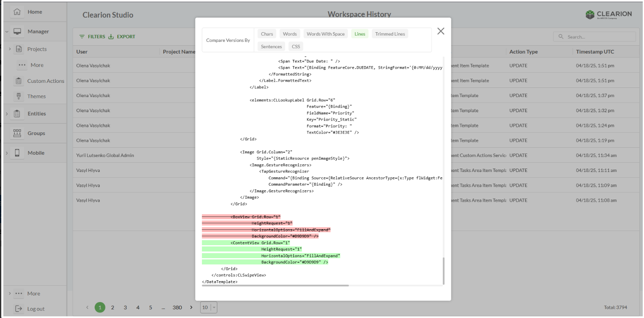Select the CSS compare option
The image size is (644, 318).
[x=296, y=46]
